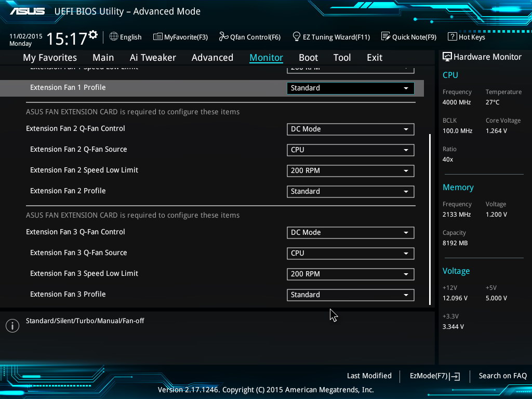Viewport: 532px width, 399px height.
Task: Open Qfan Control(F6) fan icon
Action: [x=223, y=37]
